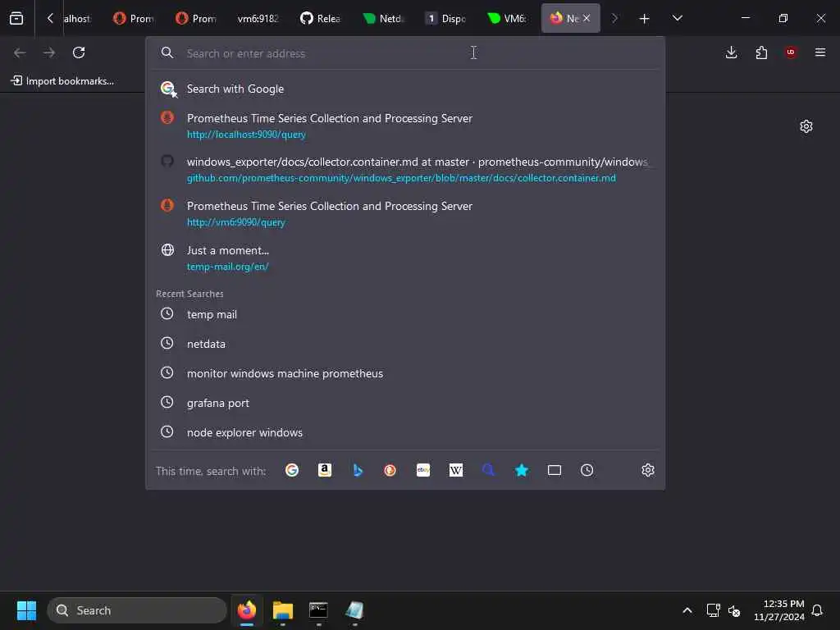Open the notifications bell icon
840x630 pixels.
tap(818, 610)
